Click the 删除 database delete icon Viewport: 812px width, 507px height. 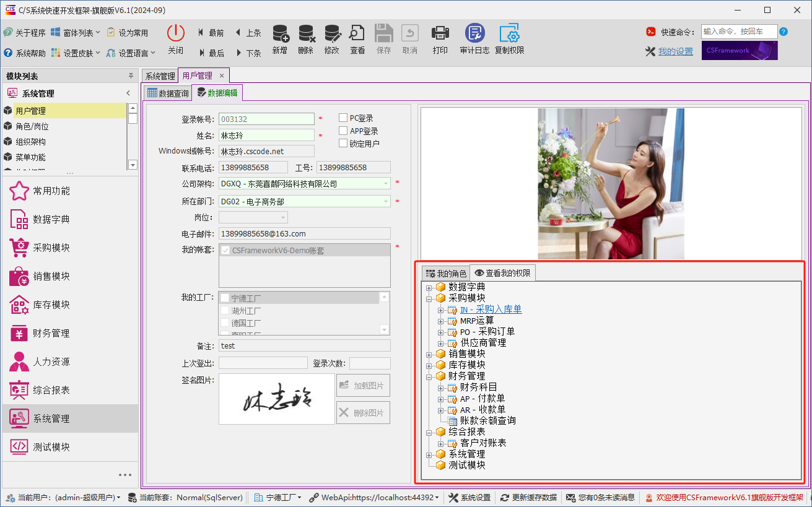pos(306,33)
